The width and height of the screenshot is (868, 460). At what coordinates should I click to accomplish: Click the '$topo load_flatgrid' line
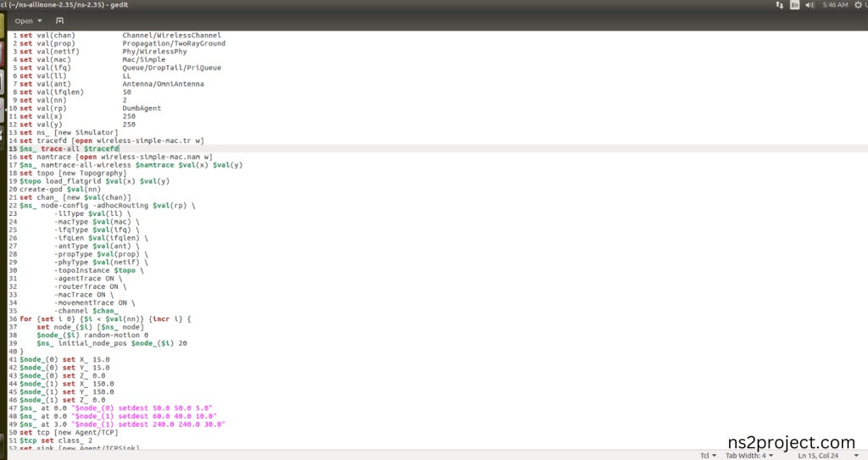click(x=95, y=181)
